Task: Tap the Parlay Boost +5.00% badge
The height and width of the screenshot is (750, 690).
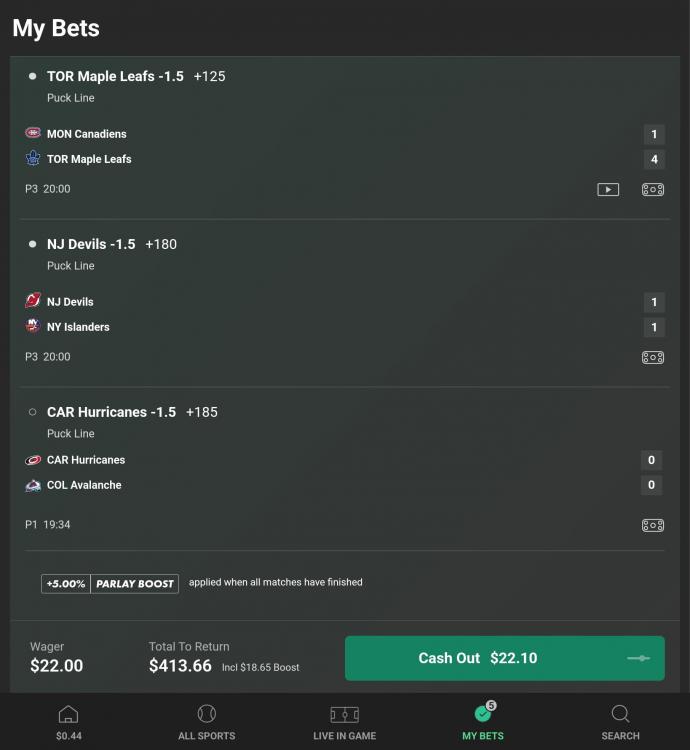Action: tap(110, 583)
